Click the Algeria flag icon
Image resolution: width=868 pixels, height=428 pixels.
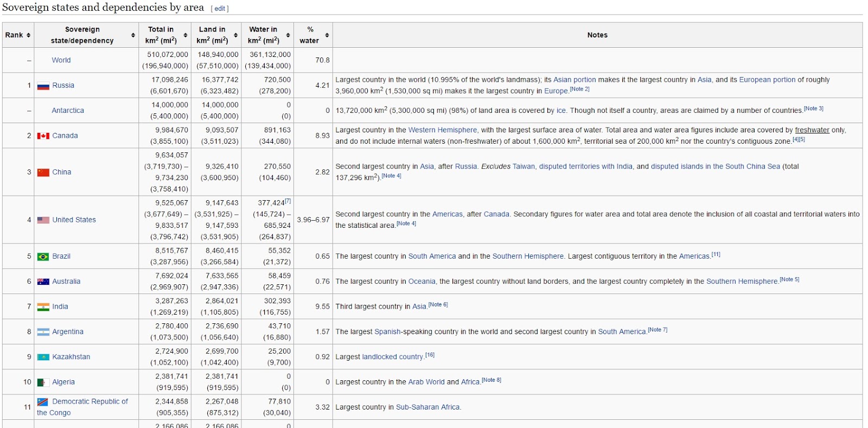[x=43, y=382]
